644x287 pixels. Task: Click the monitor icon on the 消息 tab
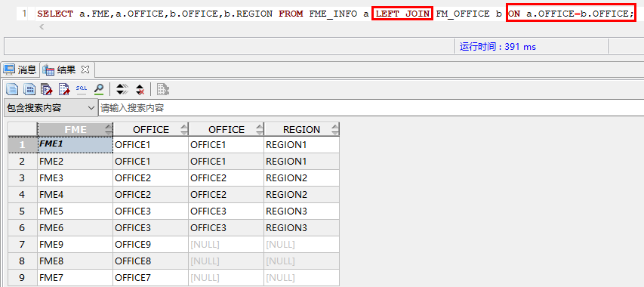9,69
